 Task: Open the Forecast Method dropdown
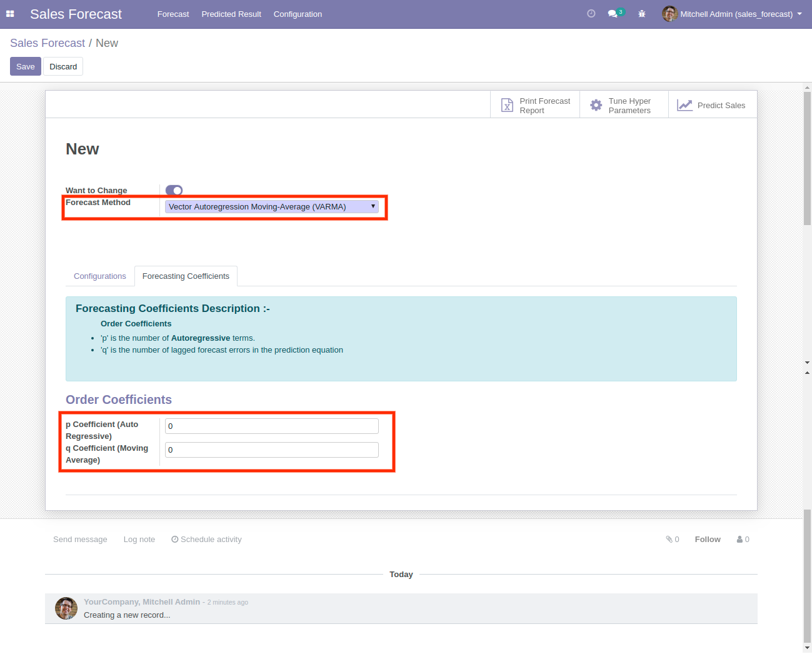[271, 207]
